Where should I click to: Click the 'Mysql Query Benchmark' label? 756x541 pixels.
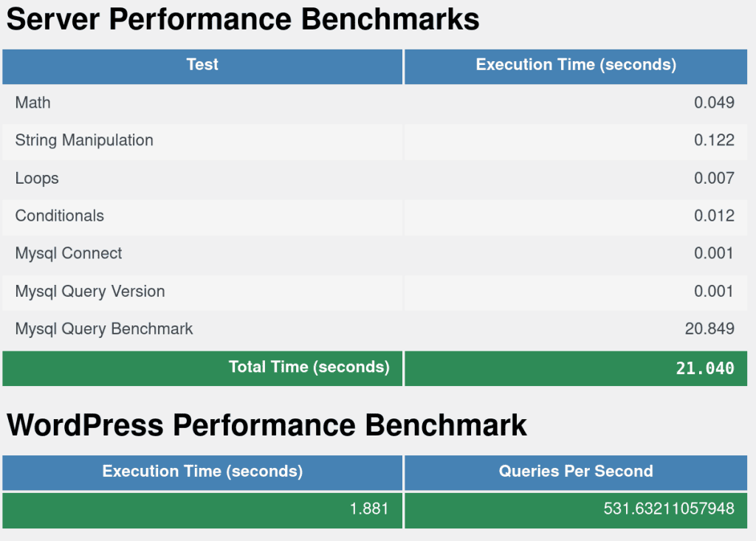(x=104, y=329)
